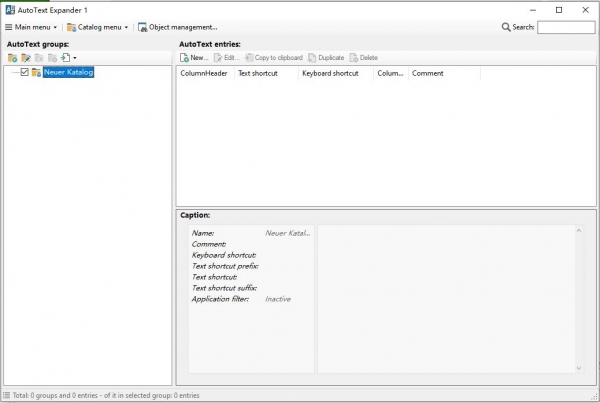Open Object management dialog
The image size is (600, 403).
(x=178, y=27)
